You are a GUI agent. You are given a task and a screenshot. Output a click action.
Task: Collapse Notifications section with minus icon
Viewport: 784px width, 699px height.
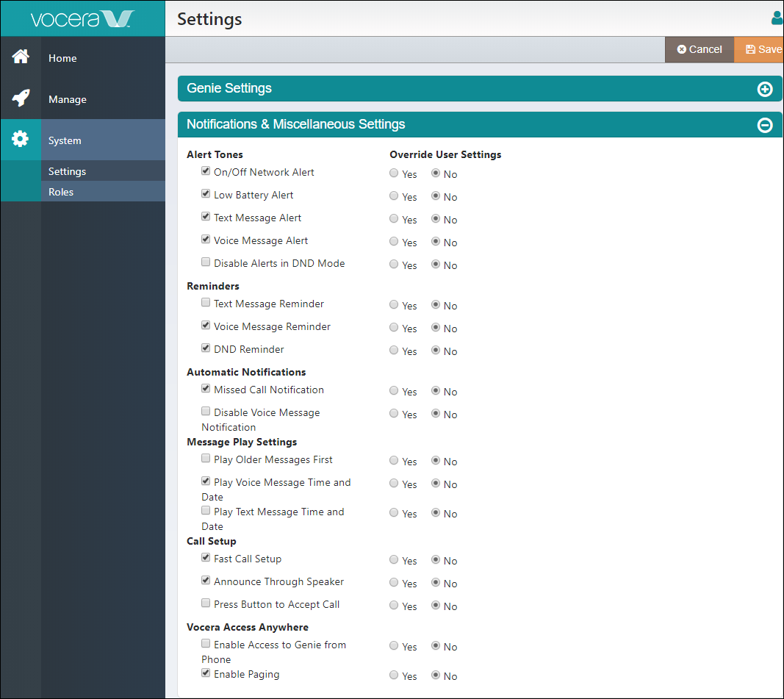pyautogui.click(x=765, y=125)
